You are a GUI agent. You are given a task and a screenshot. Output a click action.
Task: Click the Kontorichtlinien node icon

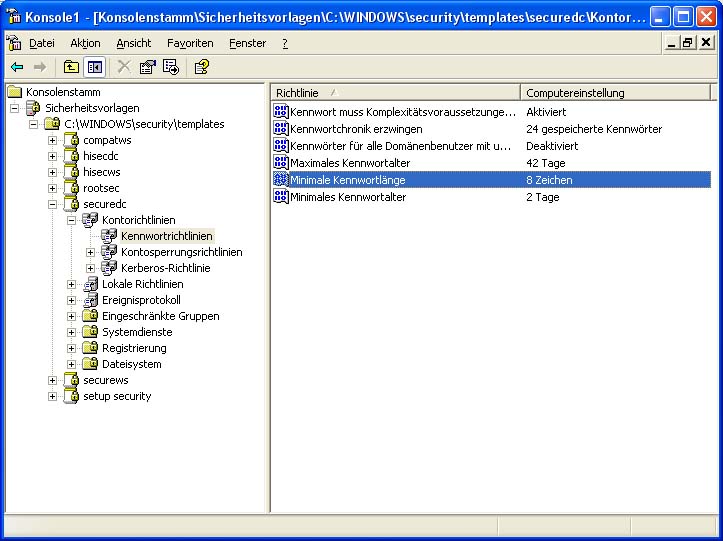(x=90, y=220)
